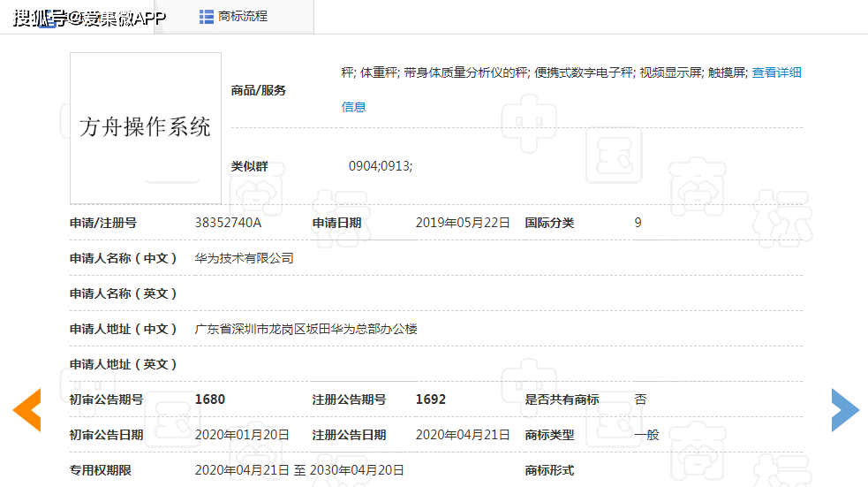Click the 商标形式 label
This screenshot has height=487, width=868.
coord(549,470)
